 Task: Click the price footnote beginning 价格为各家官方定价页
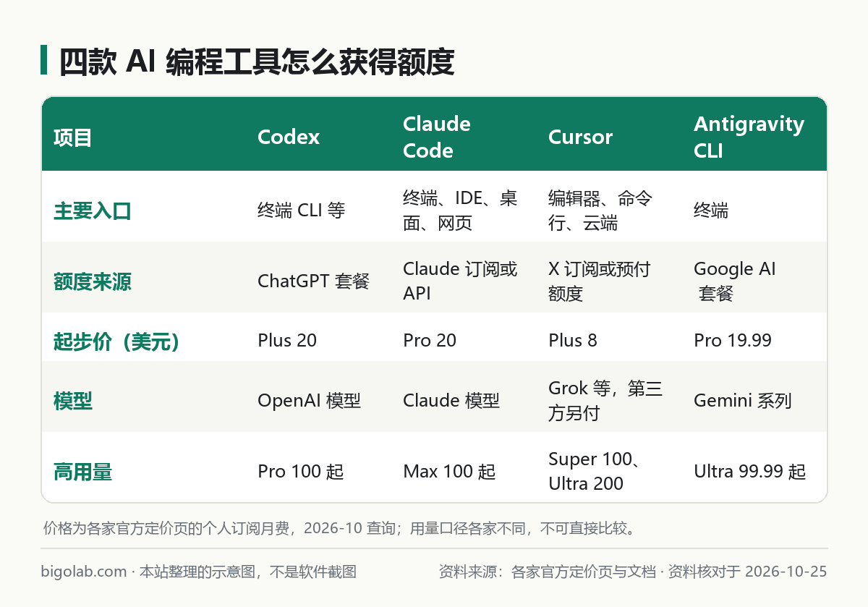[341, 528]
